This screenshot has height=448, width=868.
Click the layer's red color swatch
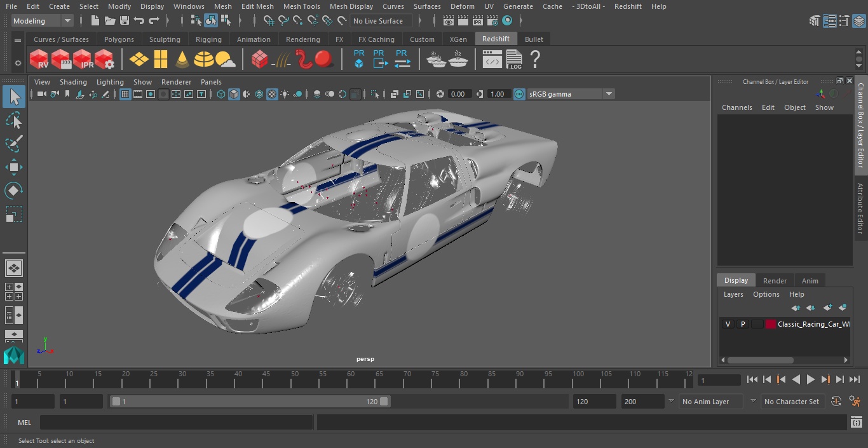771,324
